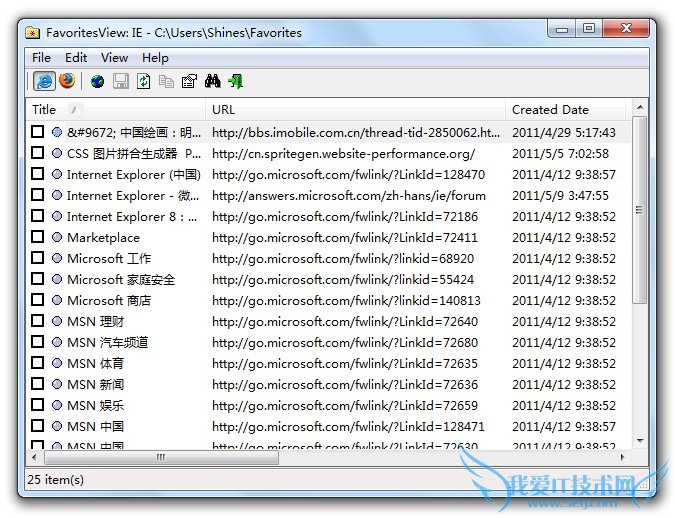
Task: Switch to Firefox bookmarks view
Action: click(67, 81)
